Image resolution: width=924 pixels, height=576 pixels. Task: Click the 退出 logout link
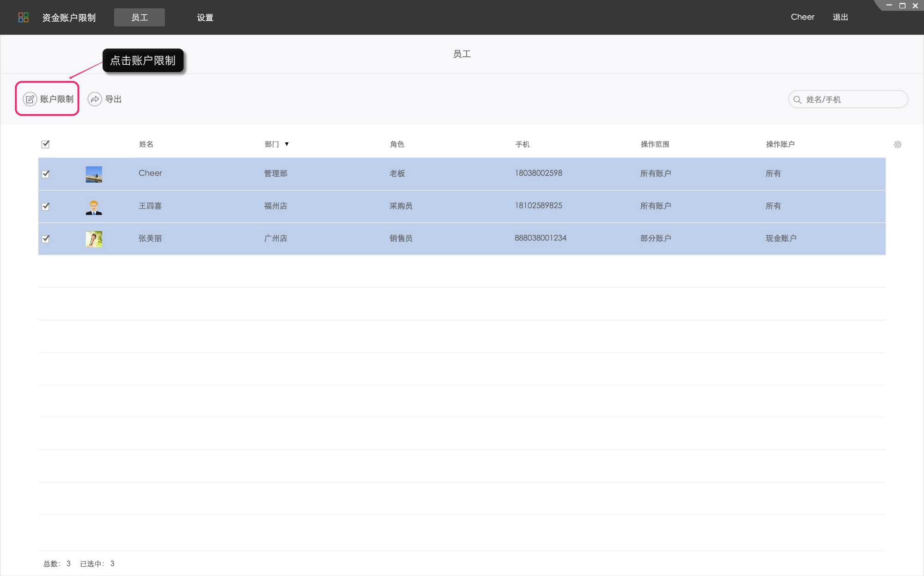point(840,17)
